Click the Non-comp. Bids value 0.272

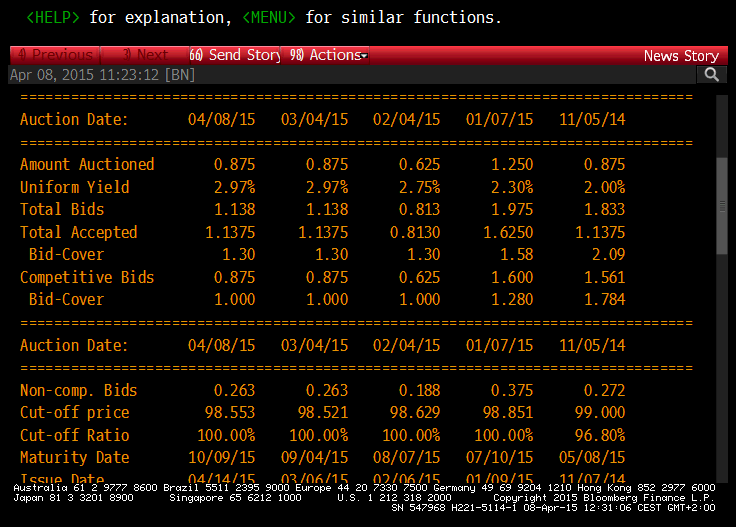point(605,390)
